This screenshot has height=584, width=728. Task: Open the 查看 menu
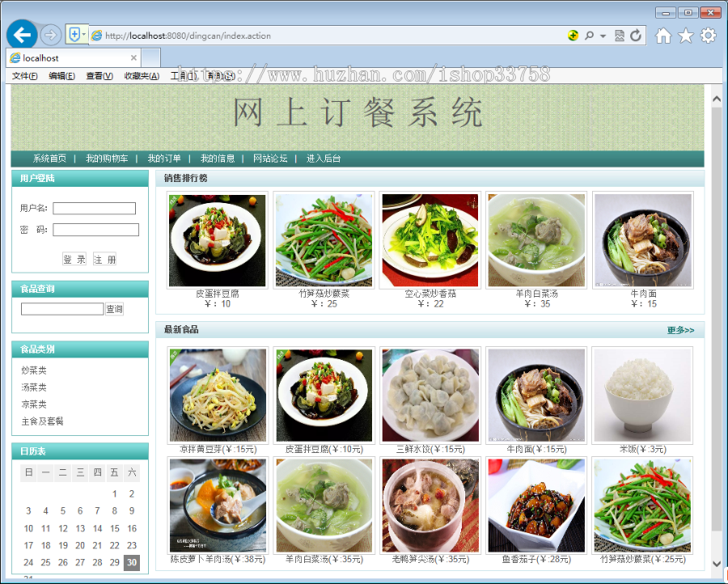[x=98, y=74]
